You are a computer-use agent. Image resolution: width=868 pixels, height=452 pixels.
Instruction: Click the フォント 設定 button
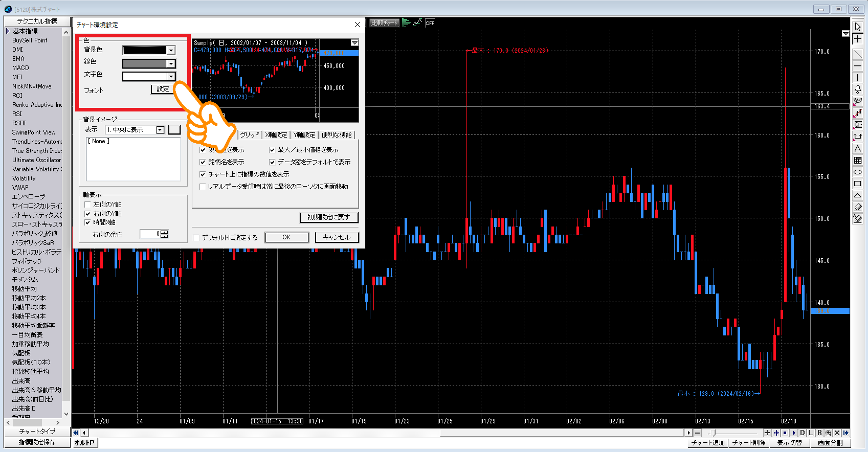coord(163,89)
